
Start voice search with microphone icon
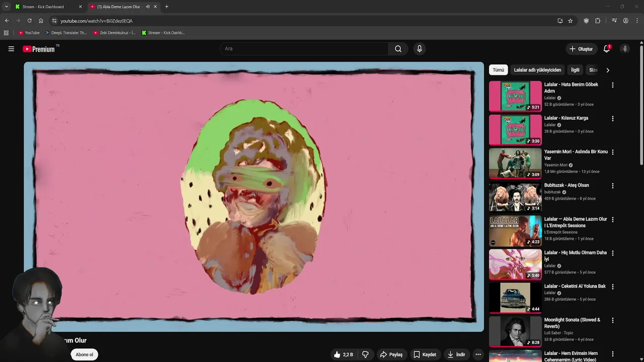[420, 49]
